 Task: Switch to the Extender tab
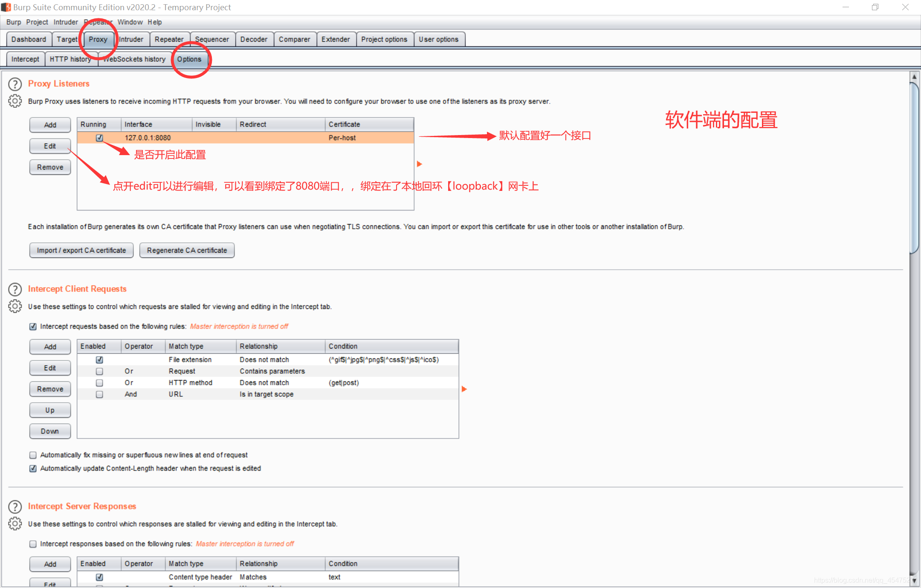(x=336, y=39)
